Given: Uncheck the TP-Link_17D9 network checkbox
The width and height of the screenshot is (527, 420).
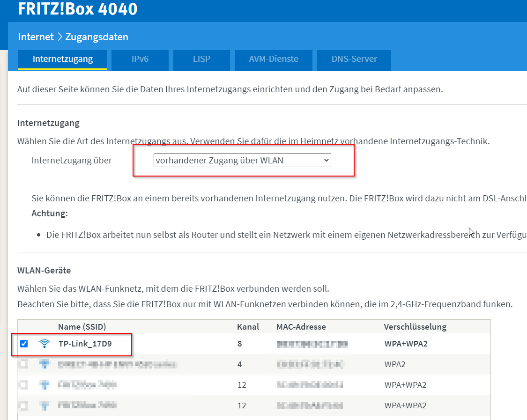Looking at the screenshot, I should point(23,343).
